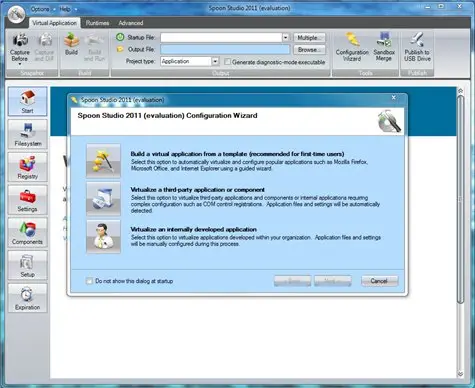Click the Cancel button in wizard

click(x=379, y=281)
